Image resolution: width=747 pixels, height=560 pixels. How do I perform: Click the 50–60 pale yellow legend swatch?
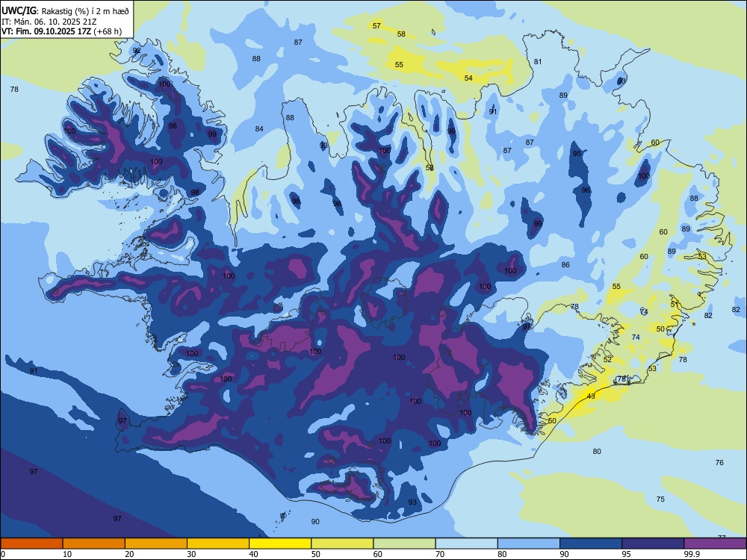pos(342,544)
